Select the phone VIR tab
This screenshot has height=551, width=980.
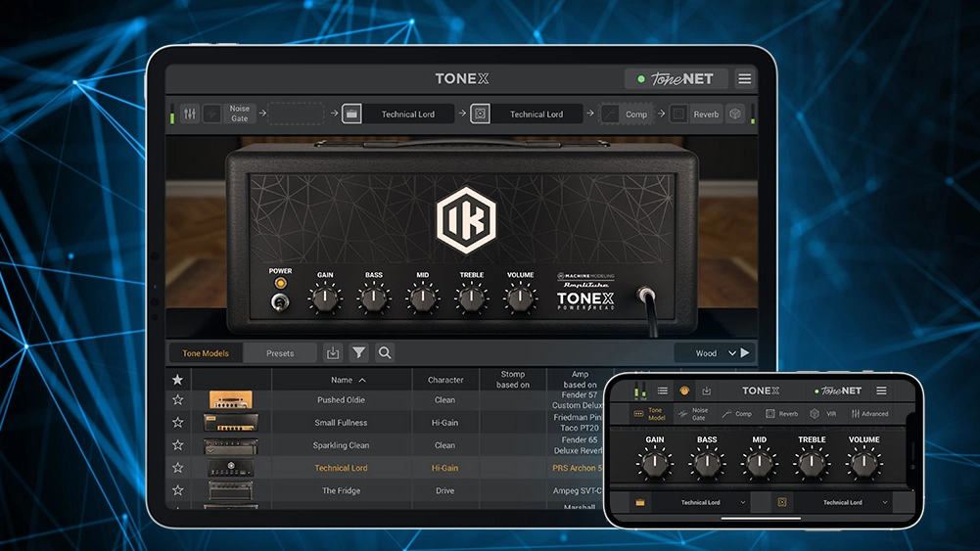tap(823, 414)
